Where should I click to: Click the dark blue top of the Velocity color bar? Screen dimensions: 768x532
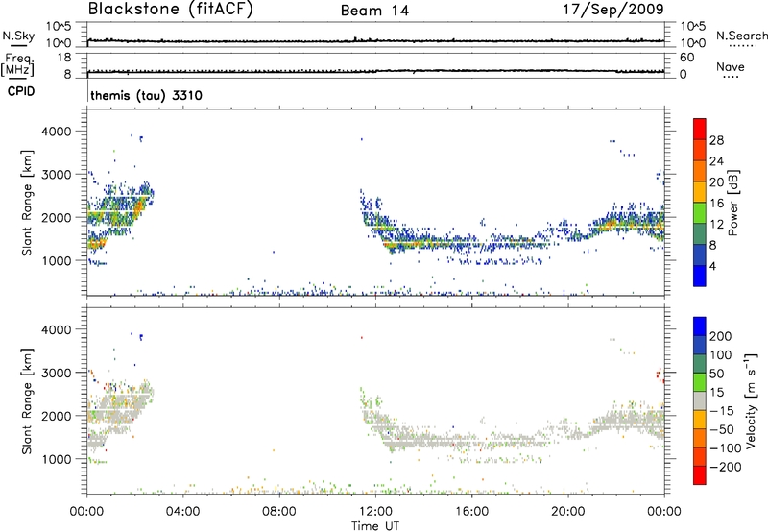coord(700,326)
